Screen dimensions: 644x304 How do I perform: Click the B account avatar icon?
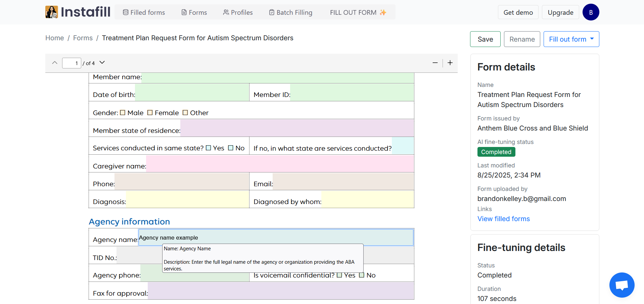tap(591, 12)
